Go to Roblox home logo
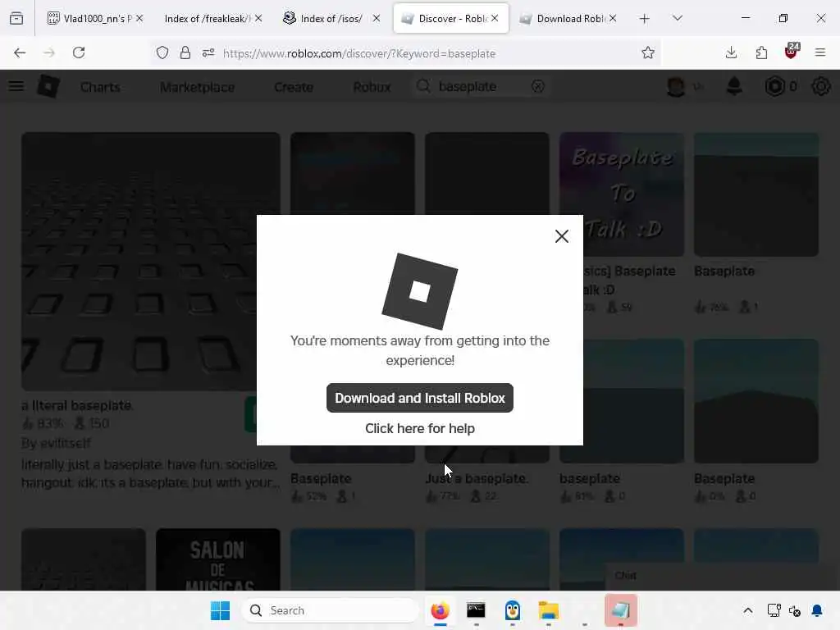 [x=48, y=86]
